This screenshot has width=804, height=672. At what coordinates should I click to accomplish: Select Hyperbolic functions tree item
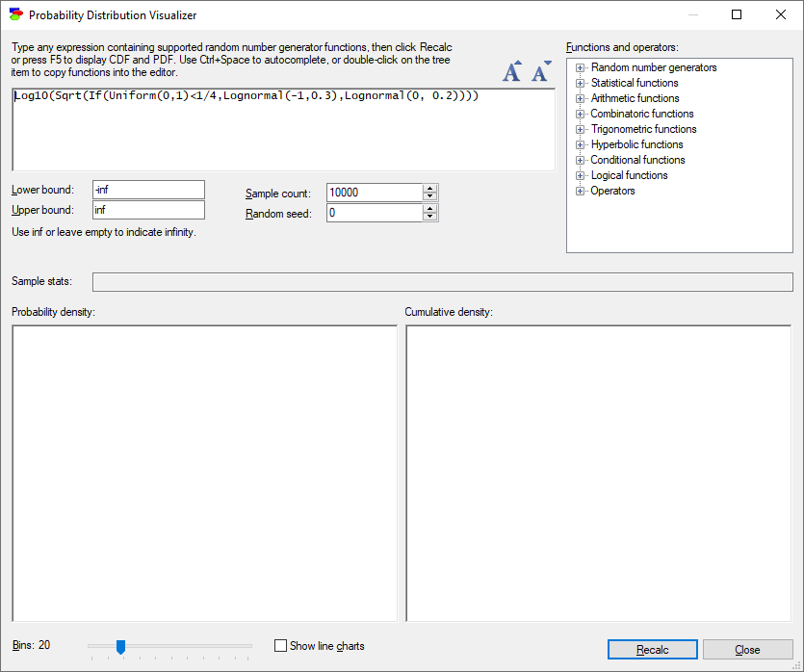pos(636,144)
